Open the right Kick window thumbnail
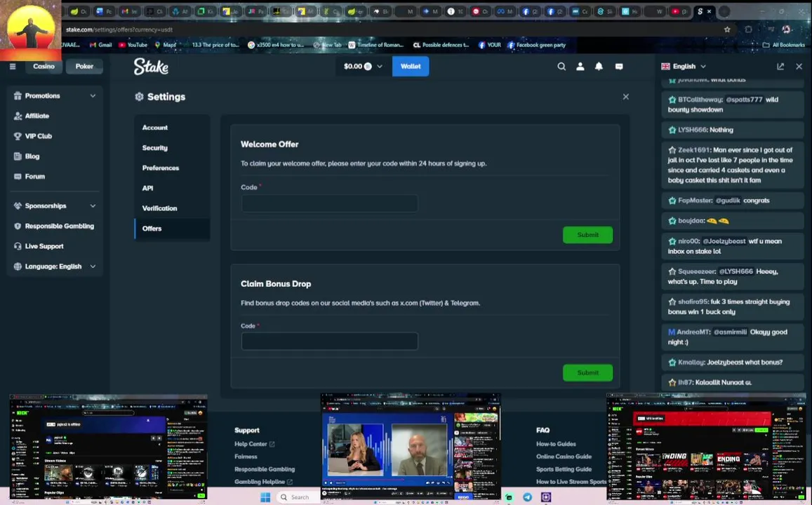 pyautogui.click(x=706, y=445)
